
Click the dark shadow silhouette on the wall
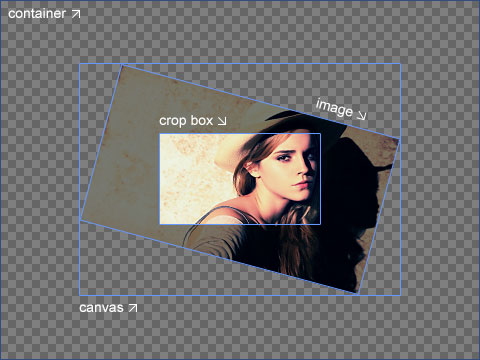(353, 187)
